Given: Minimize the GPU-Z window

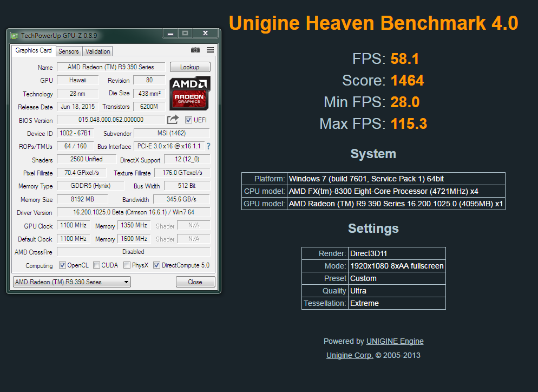Looking at the screenshot, I should [170, 33].
